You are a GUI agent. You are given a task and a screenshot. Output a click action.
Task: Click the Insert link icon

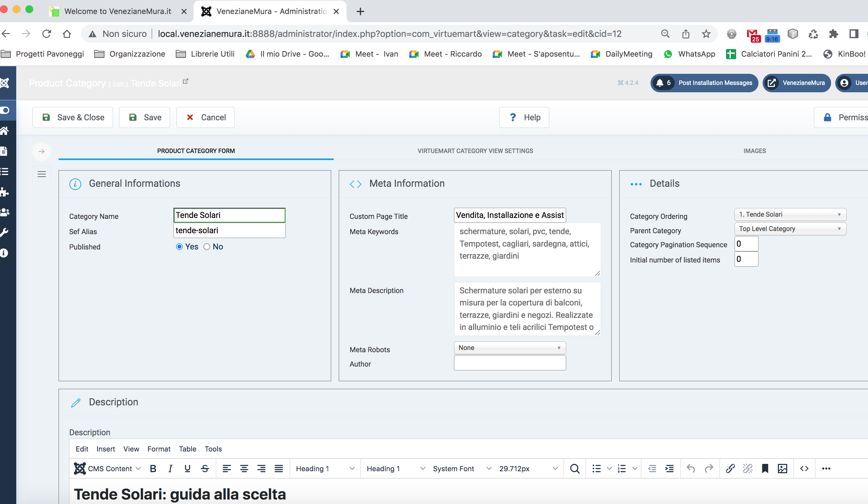tap(730, 469)
